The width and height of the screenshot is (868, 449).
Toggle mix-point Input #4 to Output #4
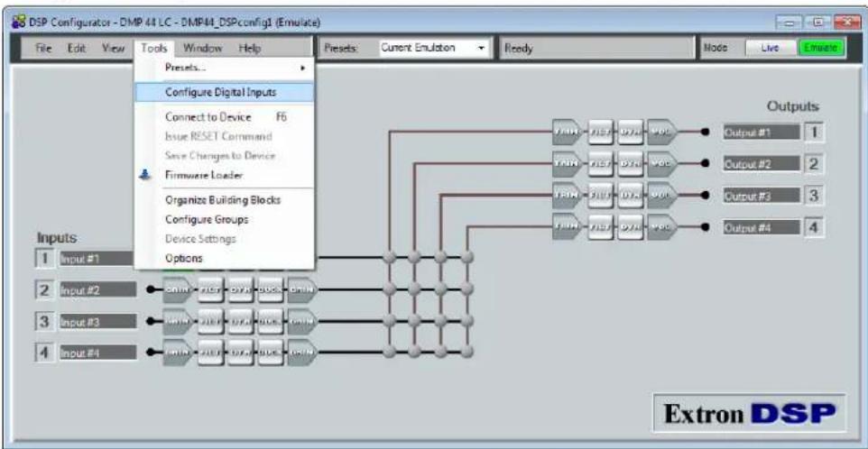(467, 351)
